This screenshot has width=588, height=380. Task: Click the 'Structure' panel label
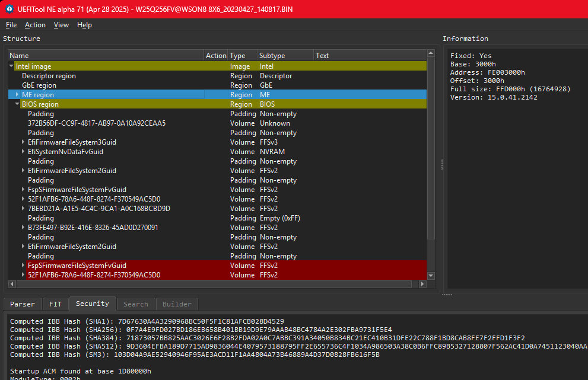pyautogui.click(x=21, y=39)
